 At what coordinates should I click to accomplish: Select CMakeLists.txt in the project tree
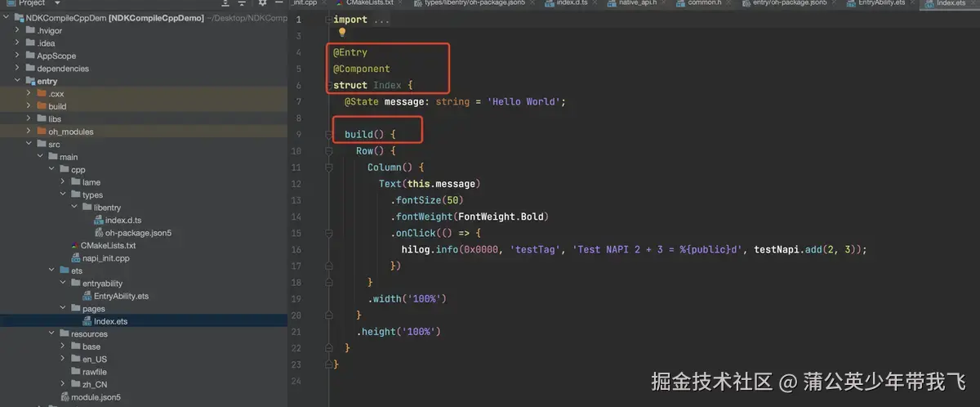coord(109,245)
